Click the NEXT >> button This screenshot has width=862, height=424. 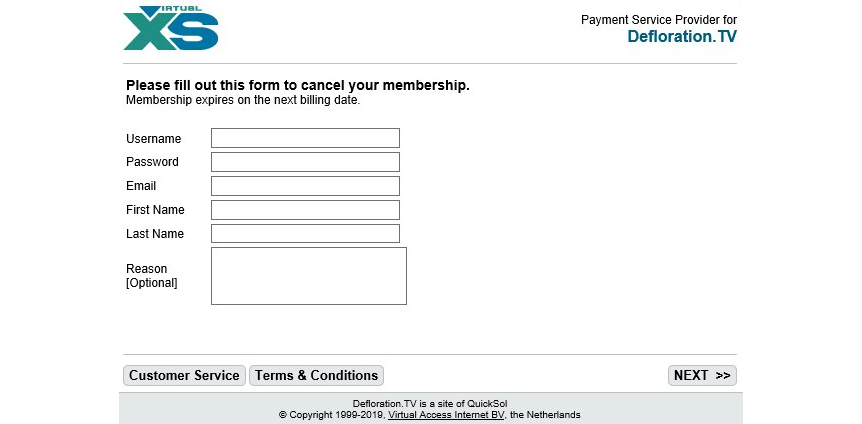click(702, 376)
